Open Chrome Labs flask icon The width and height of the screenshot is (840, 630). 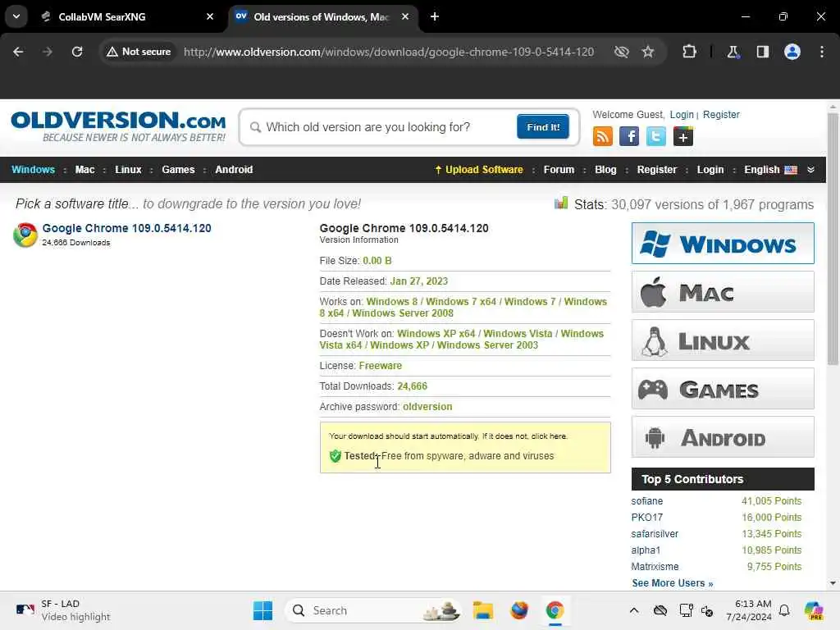733,52
